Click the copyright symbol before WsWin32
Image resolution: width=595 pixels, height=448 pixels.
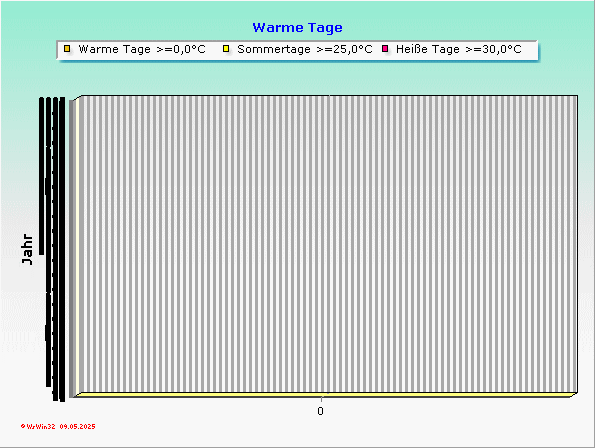tap(23, 426)
